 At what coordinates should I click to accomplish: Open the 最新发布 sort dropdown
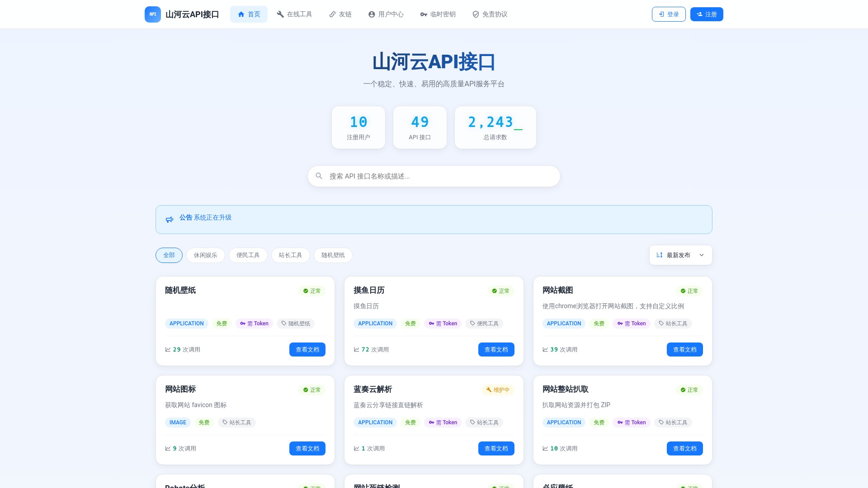coord(680,255)
